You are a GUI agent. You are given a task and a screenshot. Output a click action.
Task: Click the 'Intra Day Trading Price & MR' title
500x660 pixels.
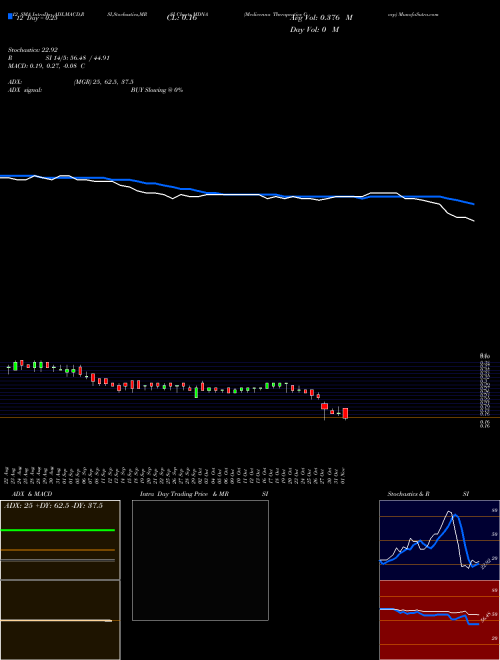tap(184, 494)
